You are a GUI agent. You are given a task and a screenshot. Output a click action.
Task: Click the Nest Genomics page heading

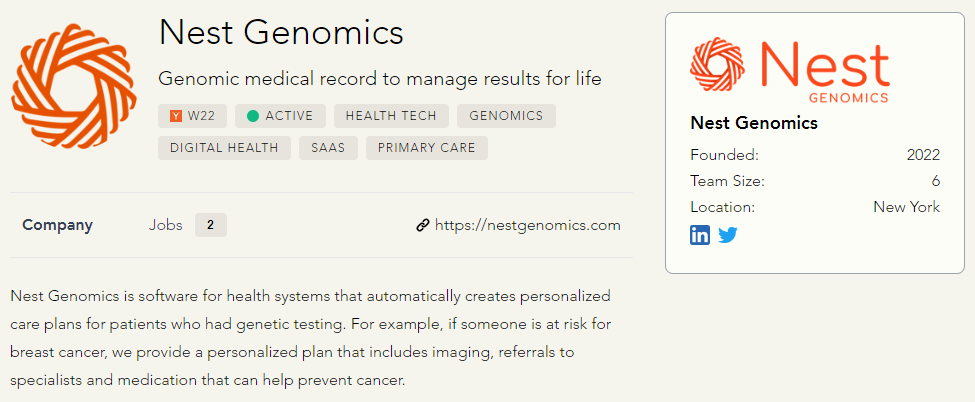(281, 33)
